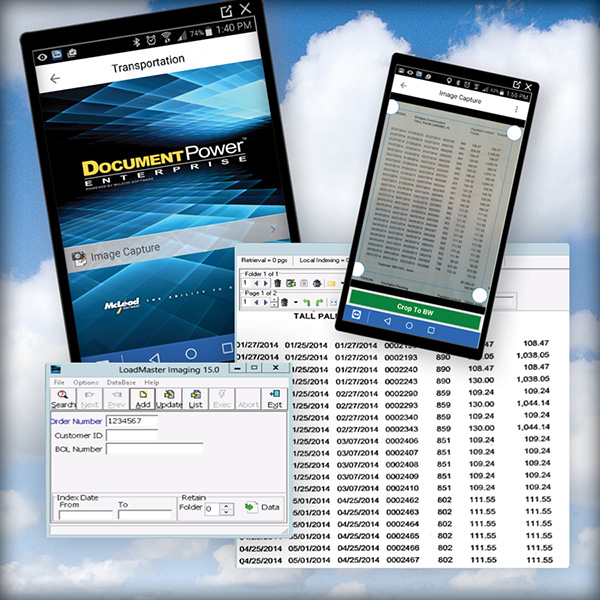Image resolution: width=600 pixels, height=600 pixels.
Task: Tap the Android back button on small phone
Action: coord(388,321)
